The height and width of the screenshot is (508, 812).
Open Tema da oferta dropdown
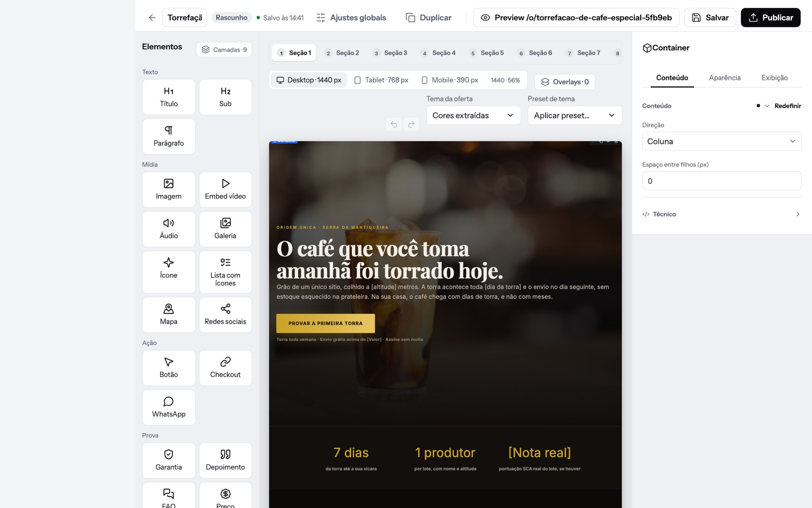[473, 115]
